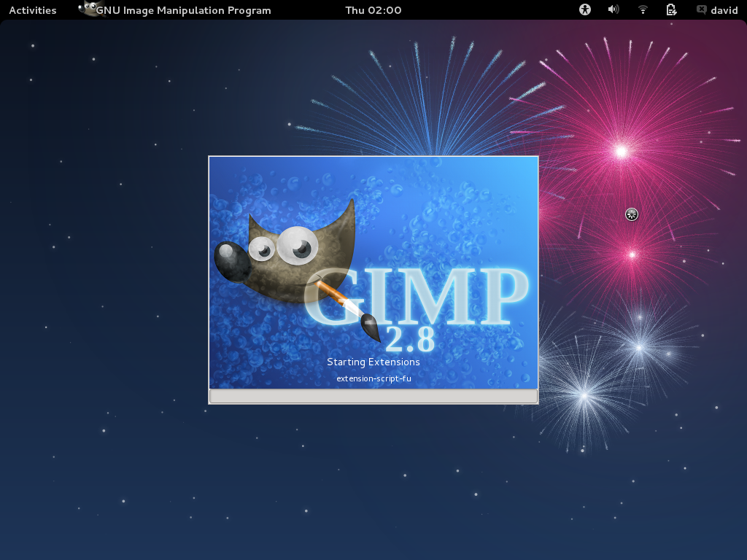This screenshot has width=747, height=560.
Task: Open the battery status icon
Action: 671,9
